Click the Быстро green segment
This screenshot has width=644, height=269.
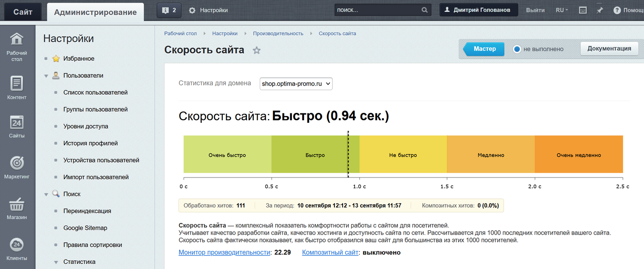(x=315, y=155)
